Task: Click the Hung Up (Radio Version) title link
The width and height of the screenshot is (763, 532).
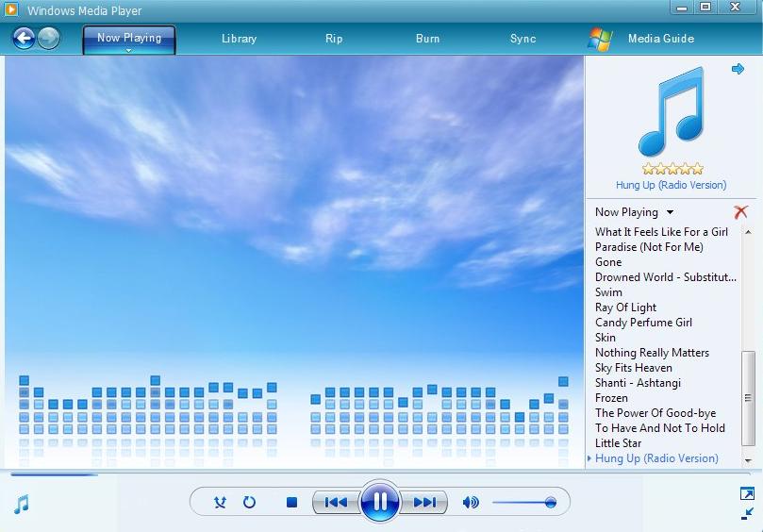Action: 671,185
